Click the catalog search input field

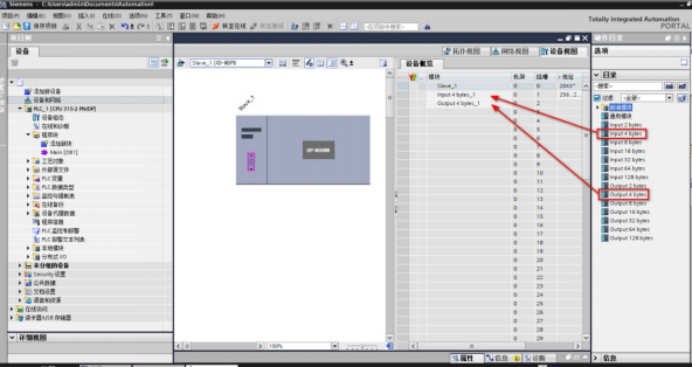[628, 86]
